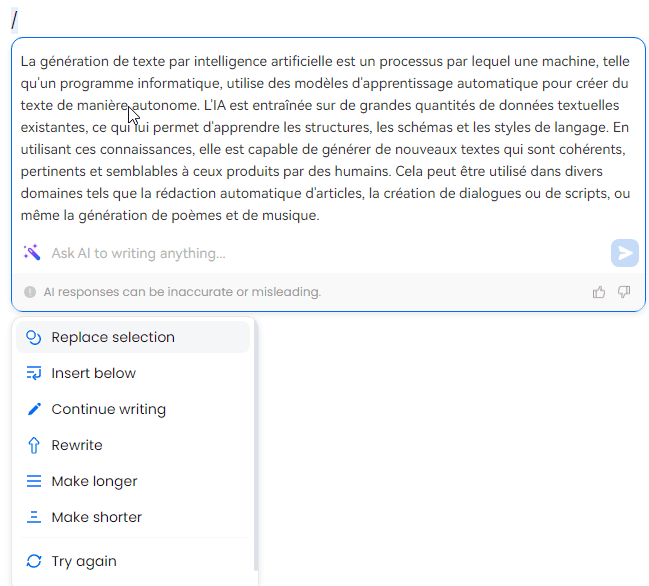Click the magic wand AI icon
The height and width of the screenshot is (586, 649).
[x=32, y=252]
